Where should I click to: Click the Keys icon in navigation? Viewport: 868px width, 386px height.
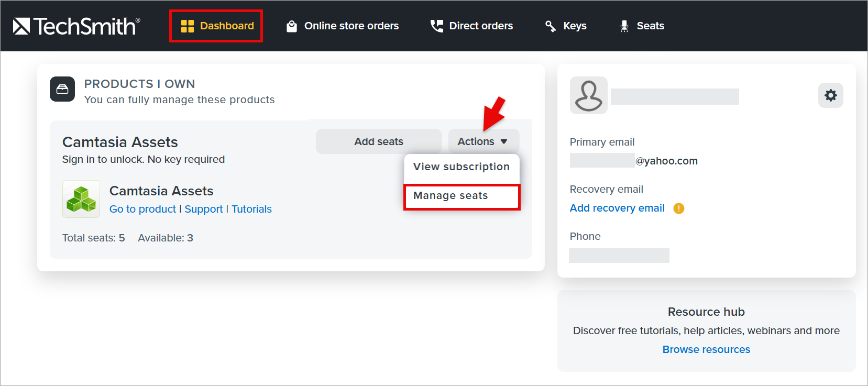(551, 26)
